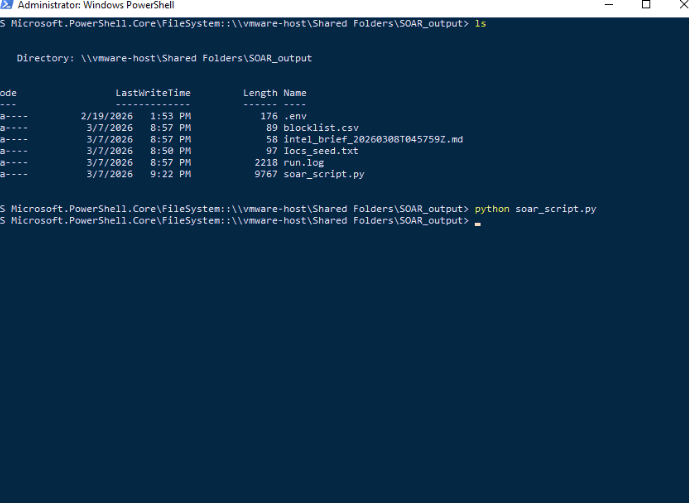
Task: Click blocklist.csv in the listing
Action: click(x=320, y=128)
